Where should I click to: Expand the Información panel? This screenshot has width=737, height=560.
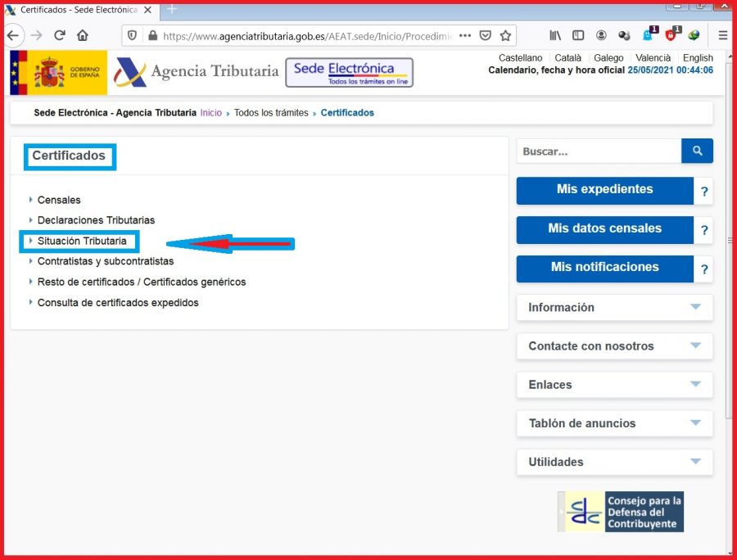point(614,308)
